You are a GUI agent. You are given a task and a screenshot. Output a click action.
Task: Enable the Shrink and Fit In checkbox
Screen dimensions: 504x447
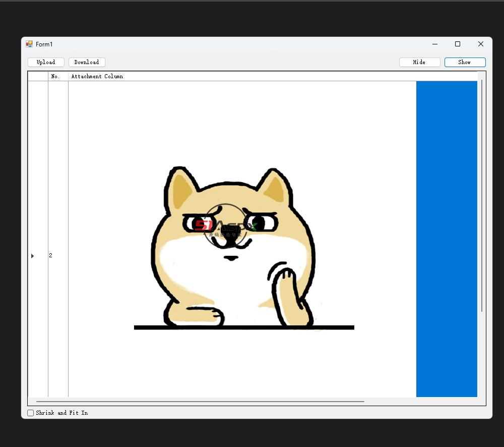[31, 413]
